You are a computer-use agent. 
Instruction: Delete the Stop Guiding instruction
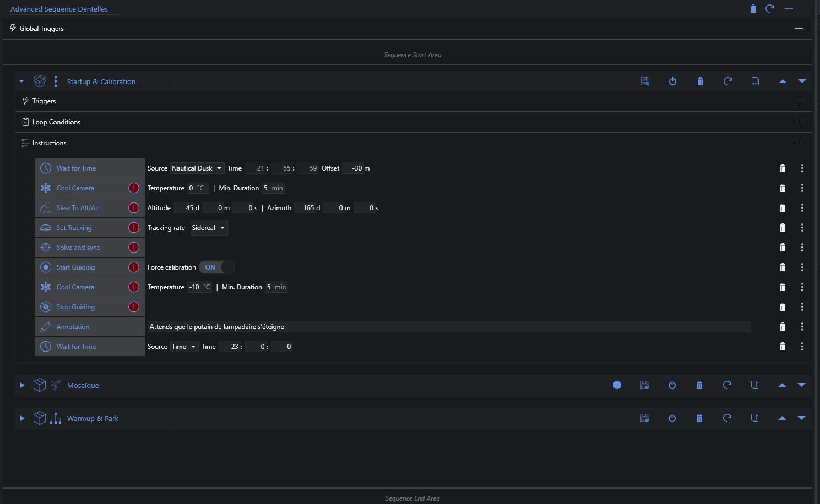783,307
